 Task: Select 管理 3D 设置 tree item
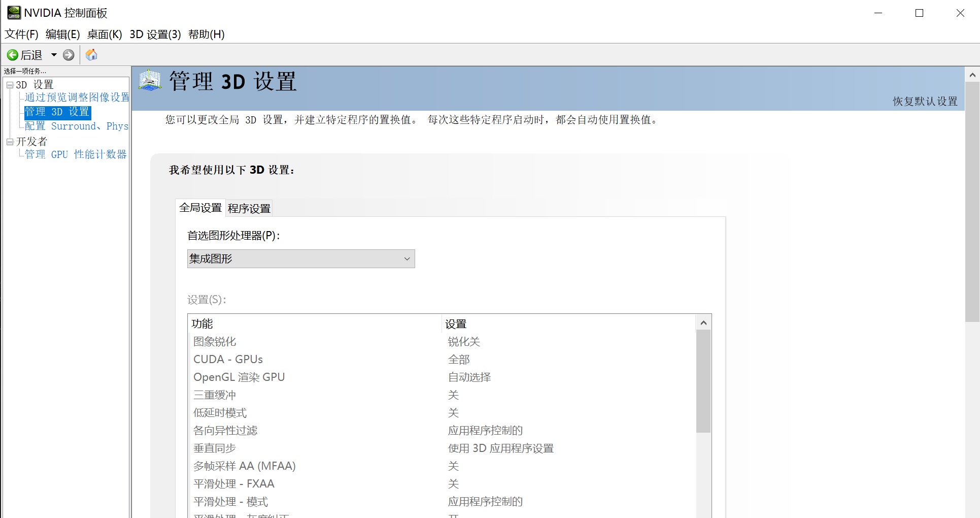57,112
